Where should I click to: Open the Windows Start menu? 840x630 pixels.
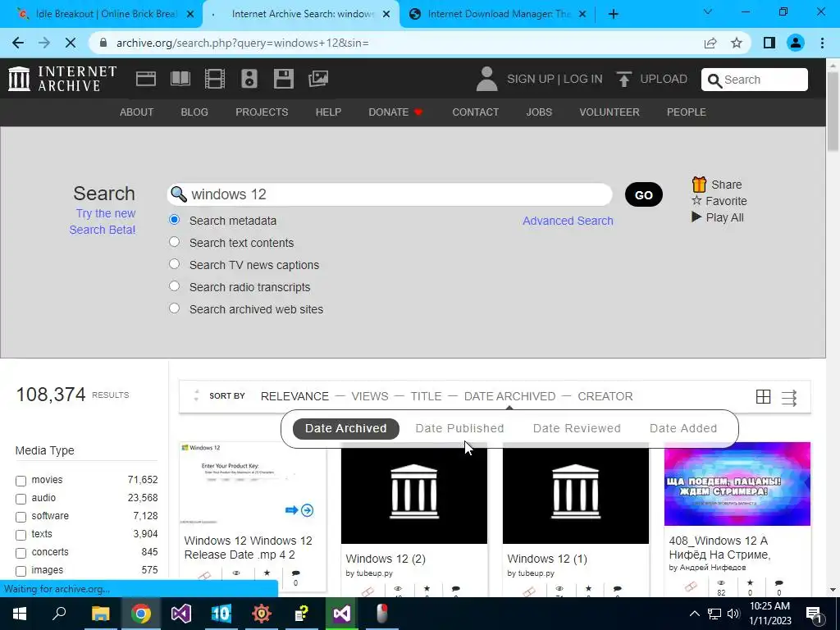20,614
